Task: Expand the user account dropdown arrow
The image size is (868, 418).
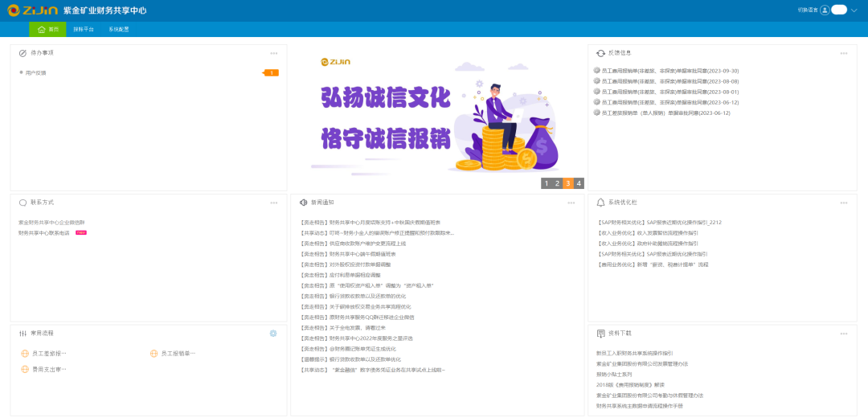Action: pos(854,10)
